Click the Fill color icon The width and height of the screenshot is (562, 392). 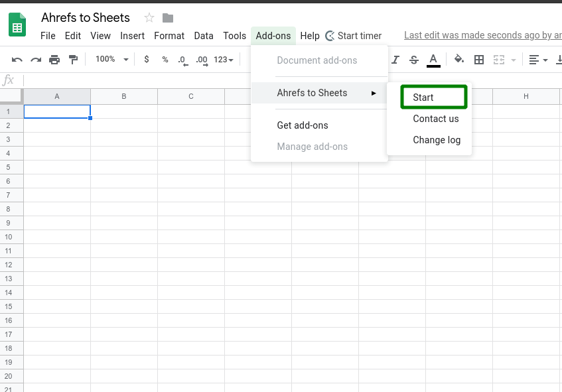[x=458, y=59]
